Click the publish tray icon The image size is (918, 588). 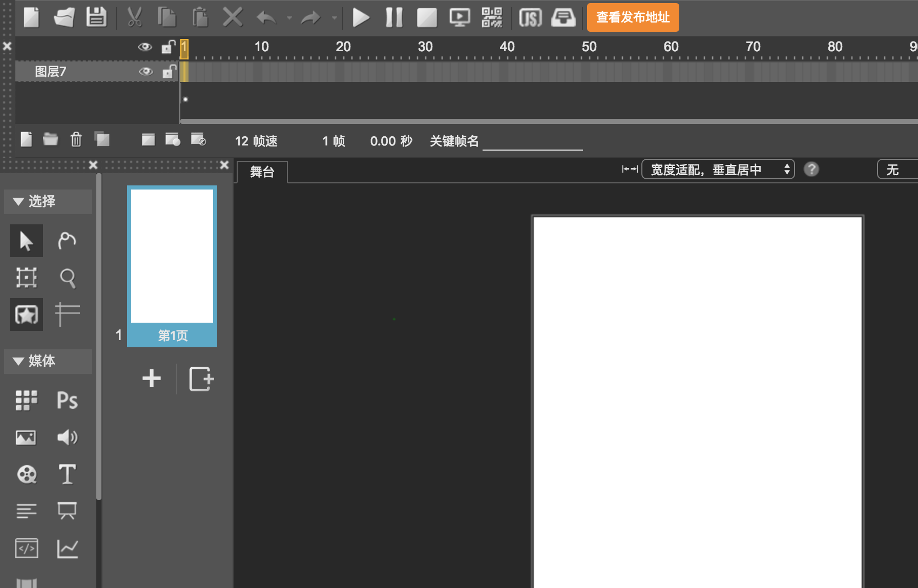(x=564, y=18)
